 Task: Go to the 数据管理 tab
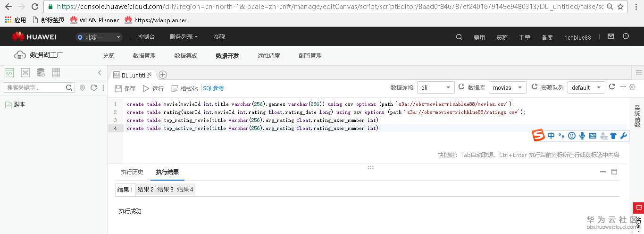pos(144,55)
